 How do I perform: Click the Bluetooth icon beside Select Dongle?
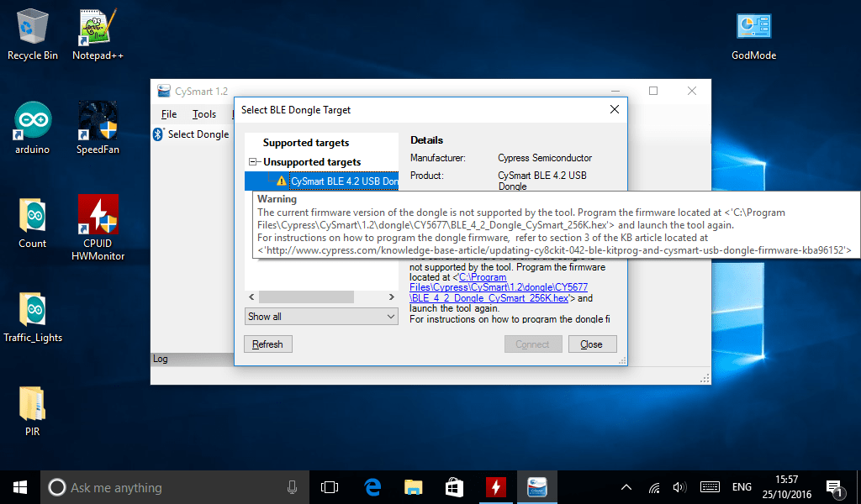[158, 134]
